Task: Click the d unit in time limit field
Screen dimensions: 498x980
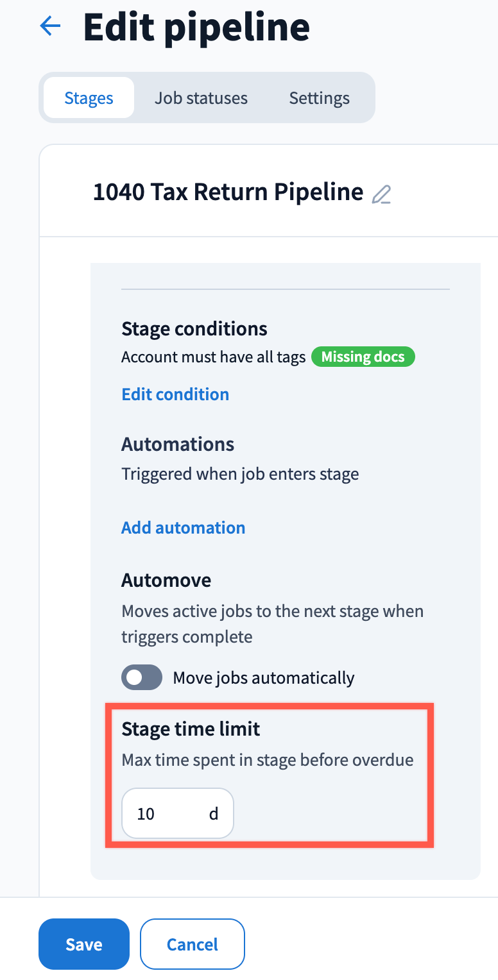Action: [x=214, y=813]
